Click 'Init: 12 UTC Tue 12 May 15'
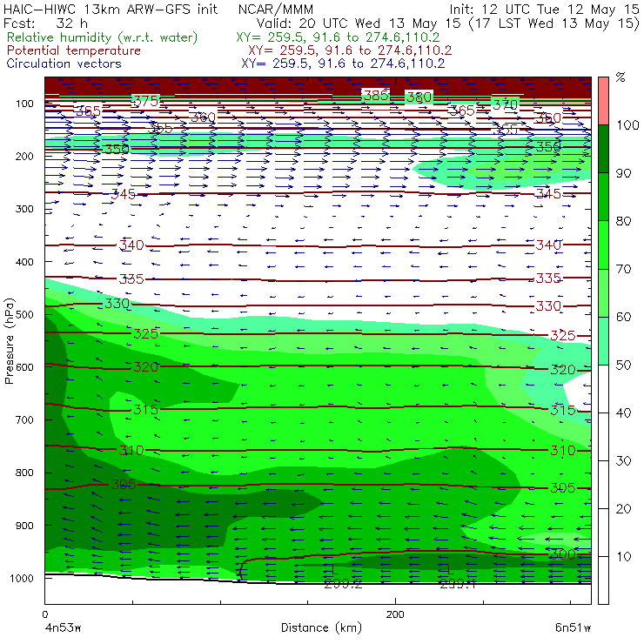The image size is (644, 644). [544, 9]
